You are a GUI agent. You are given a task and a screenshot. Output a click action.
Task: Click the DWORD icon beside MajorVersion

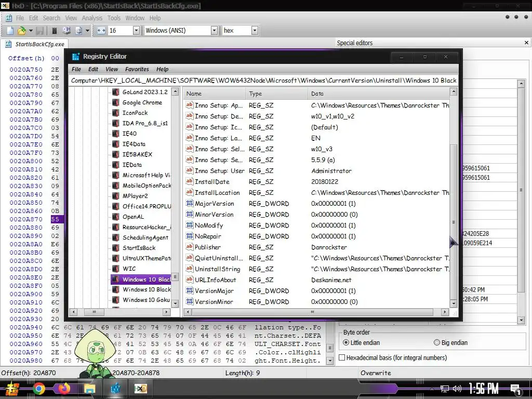(189, 203)
